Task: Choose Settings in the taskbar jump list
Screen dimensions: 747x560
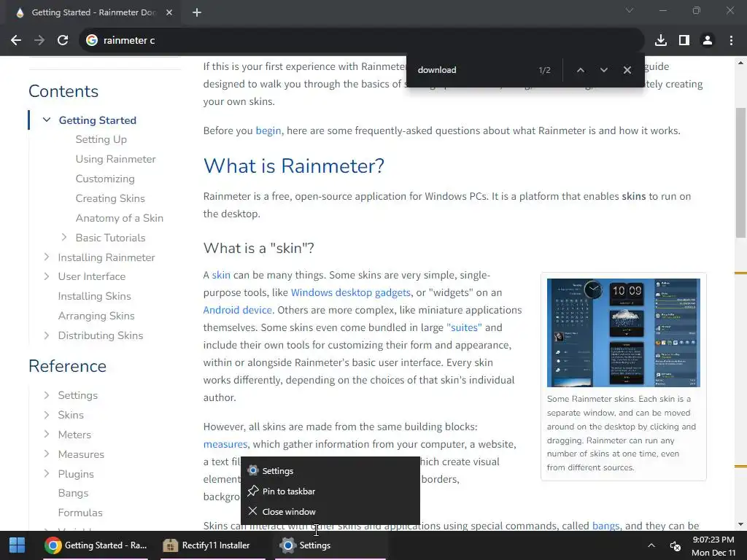Action: pos(330,470)
